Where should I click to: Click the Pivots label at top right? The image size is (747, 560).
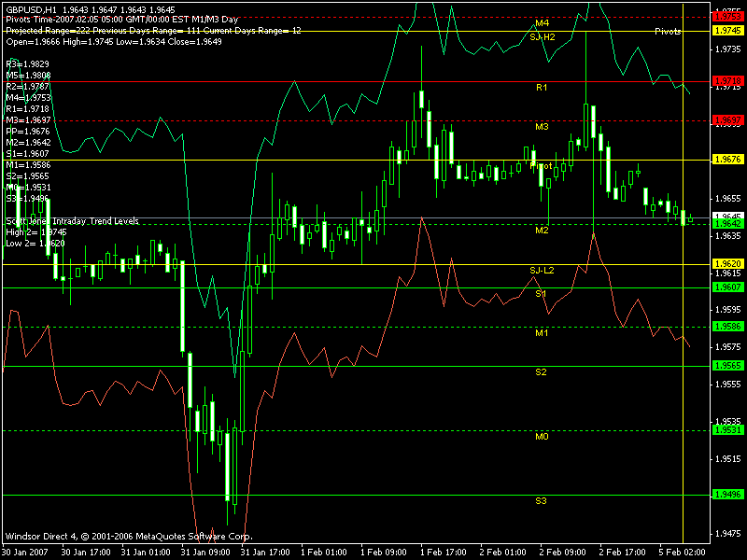(668, 31)
